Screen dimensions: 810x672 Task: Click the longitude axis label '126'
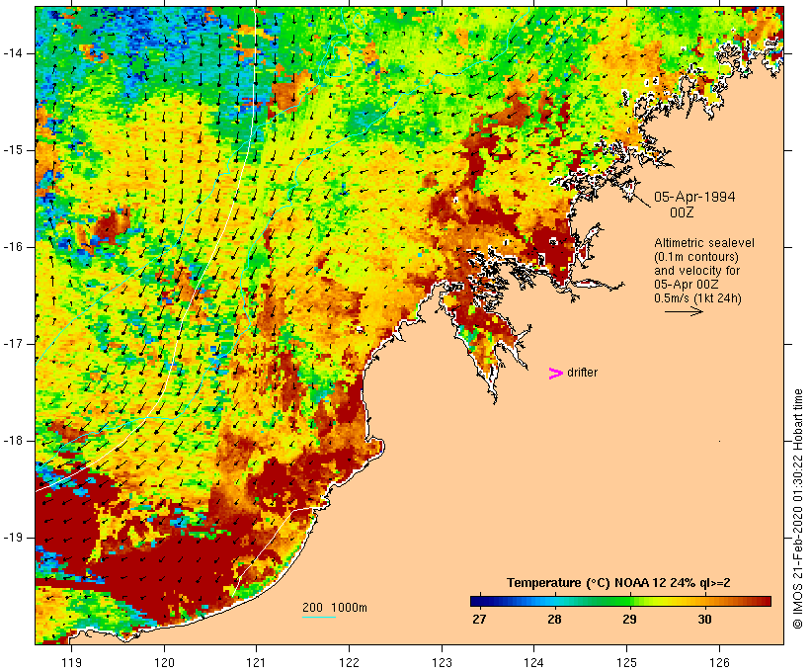[x=719, y=662]
